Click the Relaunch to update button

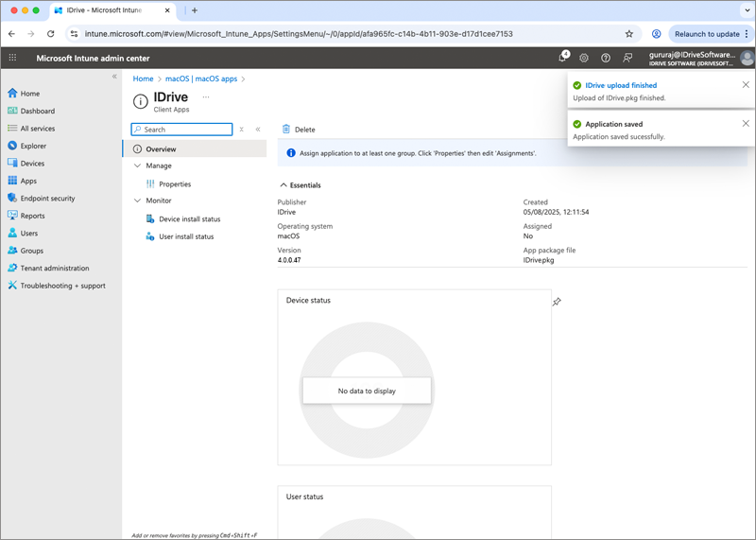point(707,34)
